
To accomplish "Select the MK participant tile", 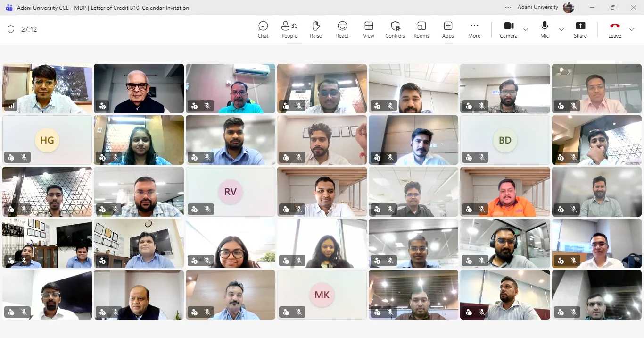I will click(x=322, y=295).
